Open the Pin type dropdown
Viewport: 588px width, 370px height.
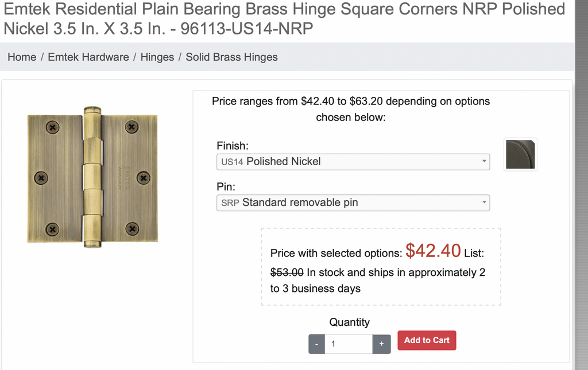coord(353,202)
